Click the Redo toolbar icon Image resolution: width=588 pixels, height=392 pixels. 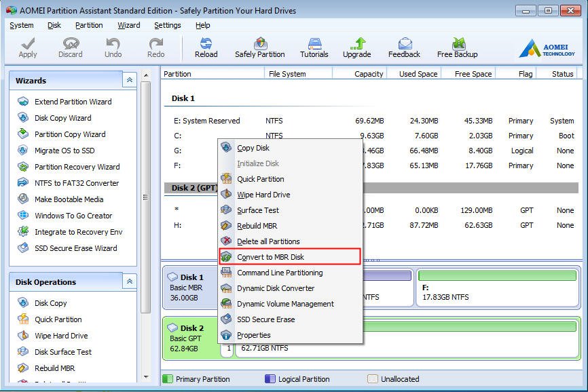coord(155,47)
